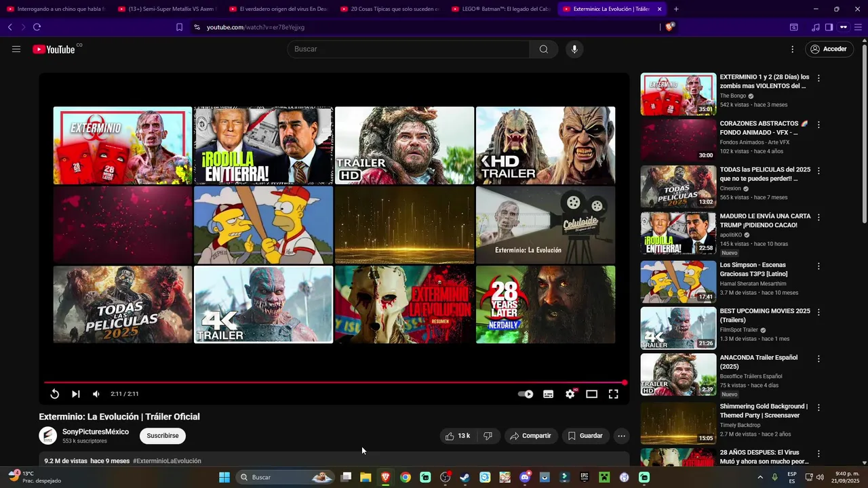Save the video with Guardar
This screenshot has height=488, width=868.
pyautogui.click(x=585, y=436)
